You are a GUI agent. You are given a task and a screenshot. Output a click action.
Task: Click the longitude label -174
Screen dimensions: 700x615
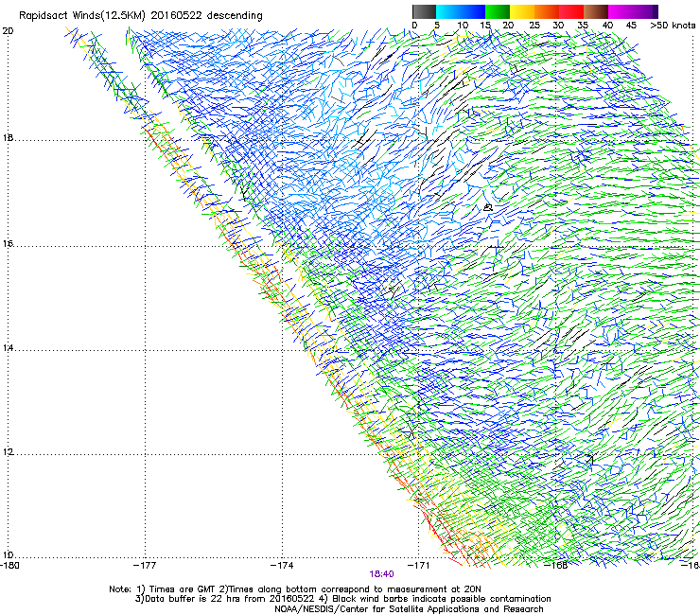282,566
